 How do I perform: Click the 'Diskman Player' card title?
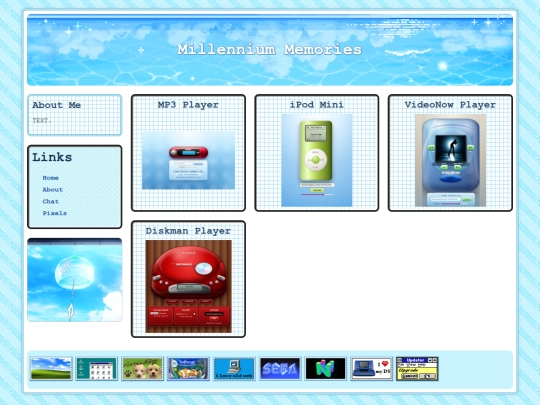(x=188, y=231)
